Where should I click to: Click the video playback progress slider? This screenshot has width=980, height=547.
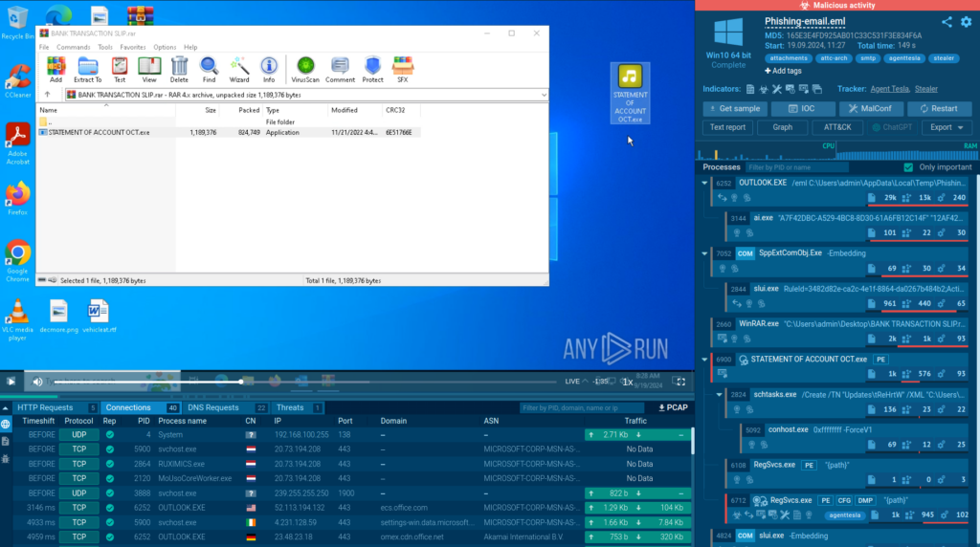(287, 382)
